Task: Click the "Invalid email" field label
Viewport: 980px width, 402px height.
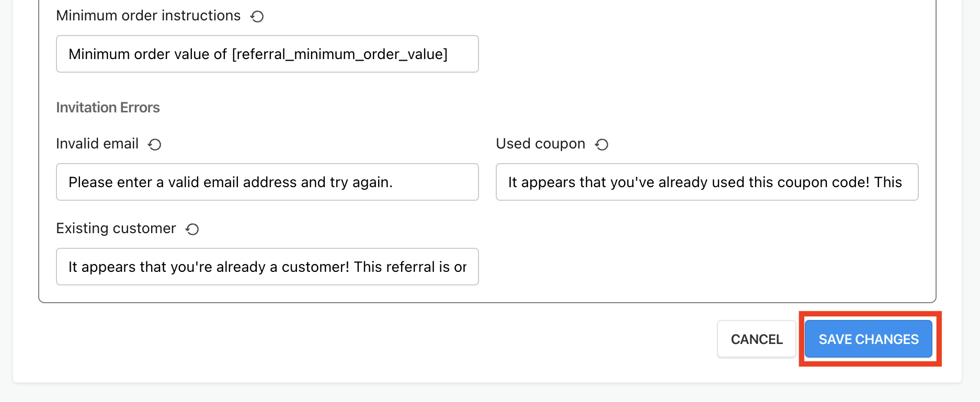Action: [x=97, y=144]
